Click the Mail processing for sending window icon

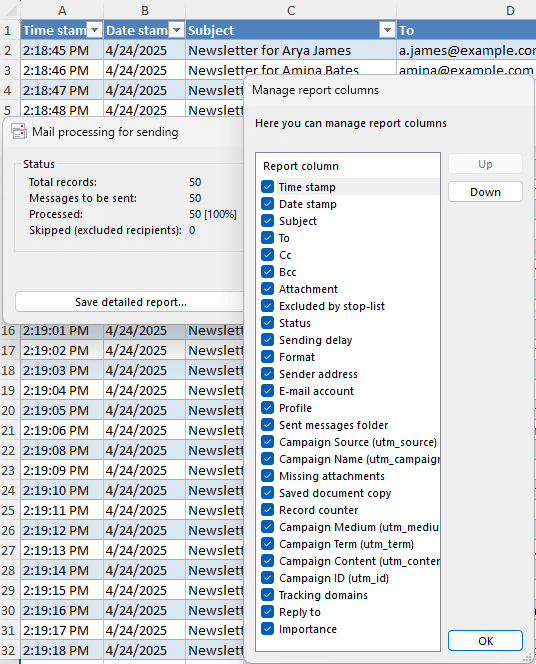click(x=19, y=132)
